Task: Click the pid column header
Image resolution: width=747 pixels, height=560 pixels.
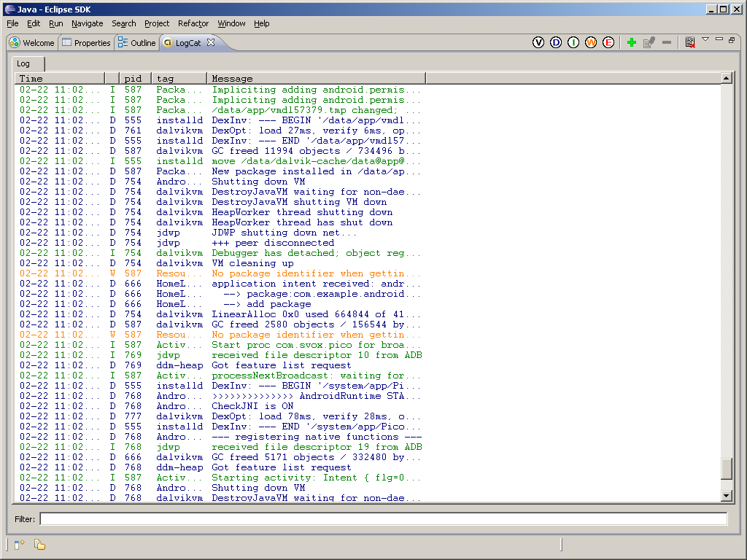Action: click(x=135, y=78)
